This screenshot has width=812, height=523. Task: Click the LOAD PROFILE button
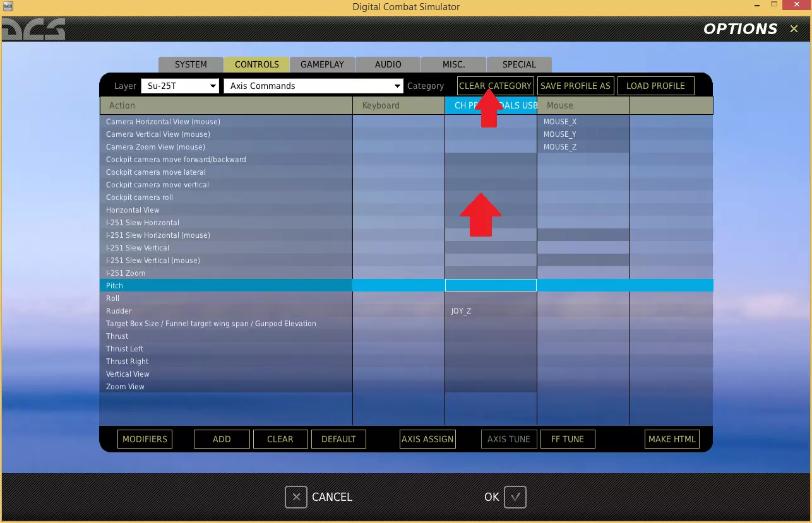(x=655, y=86)
